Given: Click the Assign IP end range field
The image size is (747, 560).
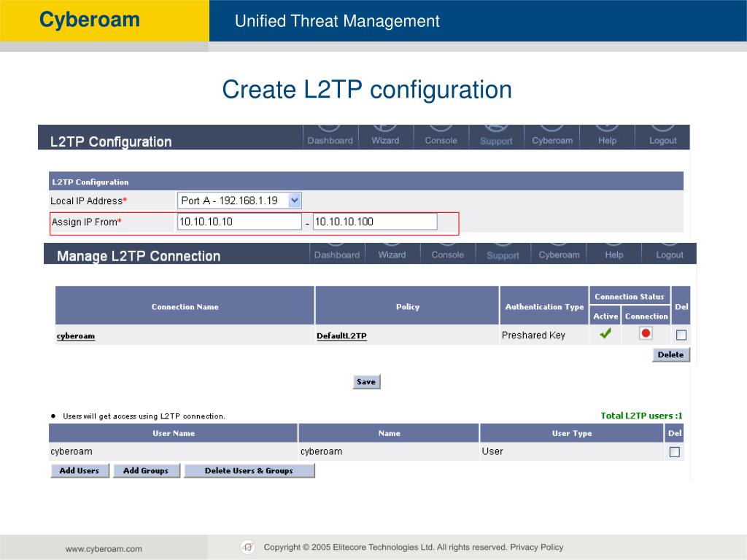Looking at the screenshot, I should [375, 222].
